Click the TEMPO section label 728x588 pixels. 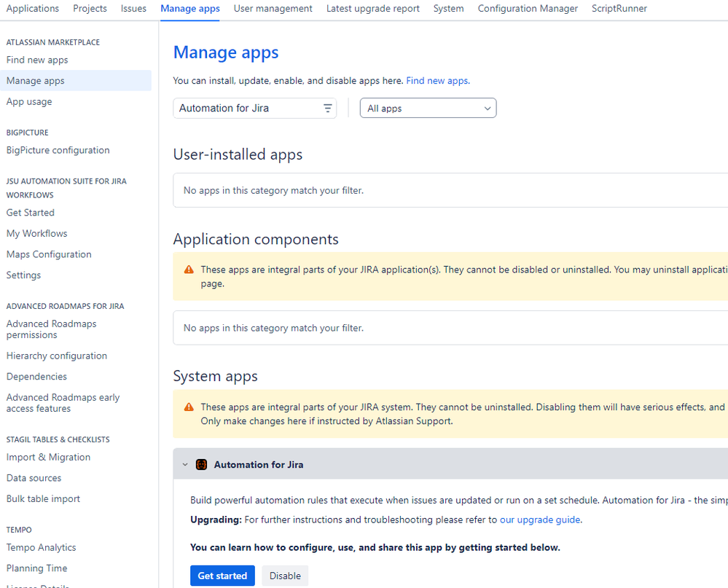[x=19, y=530]
